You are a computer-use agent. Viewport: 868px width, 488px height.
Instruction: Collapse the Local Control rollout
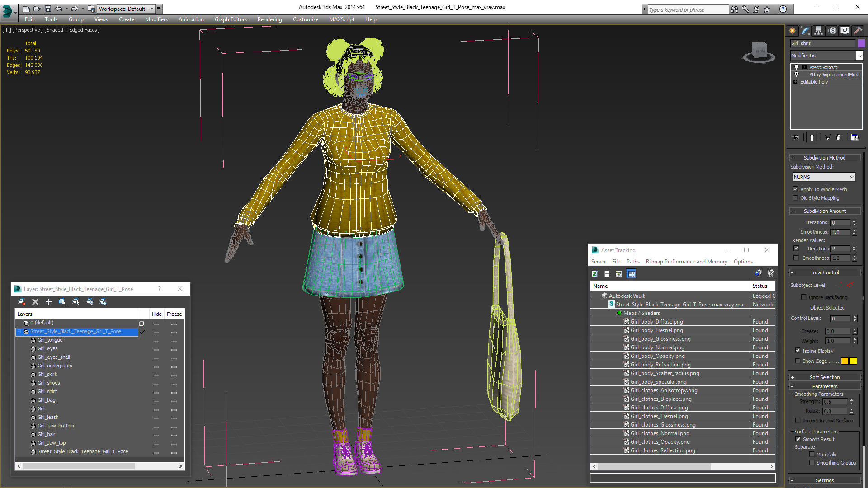tap(825, 272)
